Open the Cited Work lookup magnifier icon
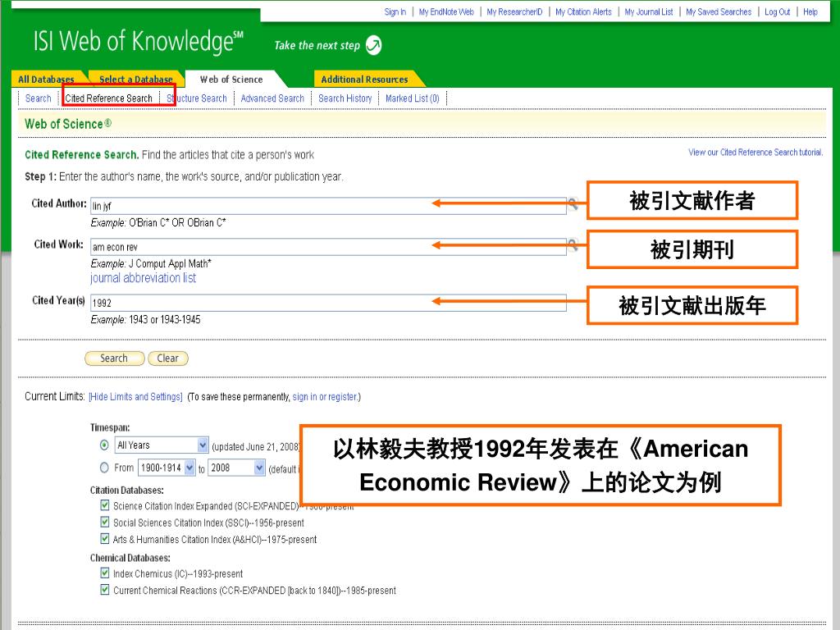Viewport: 840px width, 630px height. pos(573,245)
